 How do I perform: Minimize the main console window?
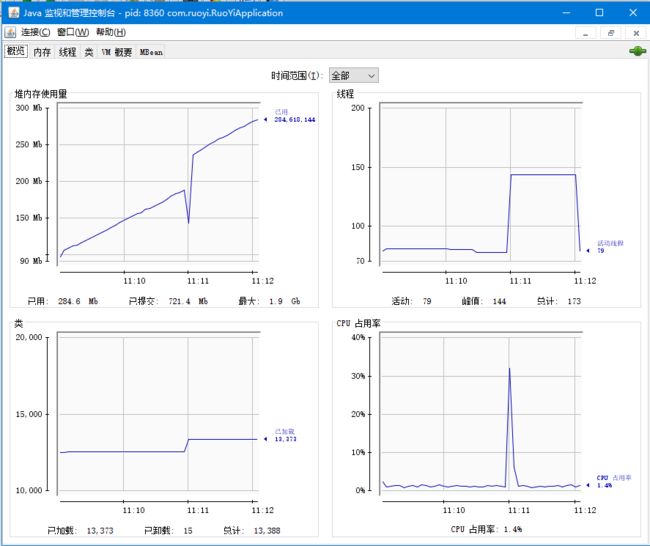pyautogui.click(x=566, y=12)
